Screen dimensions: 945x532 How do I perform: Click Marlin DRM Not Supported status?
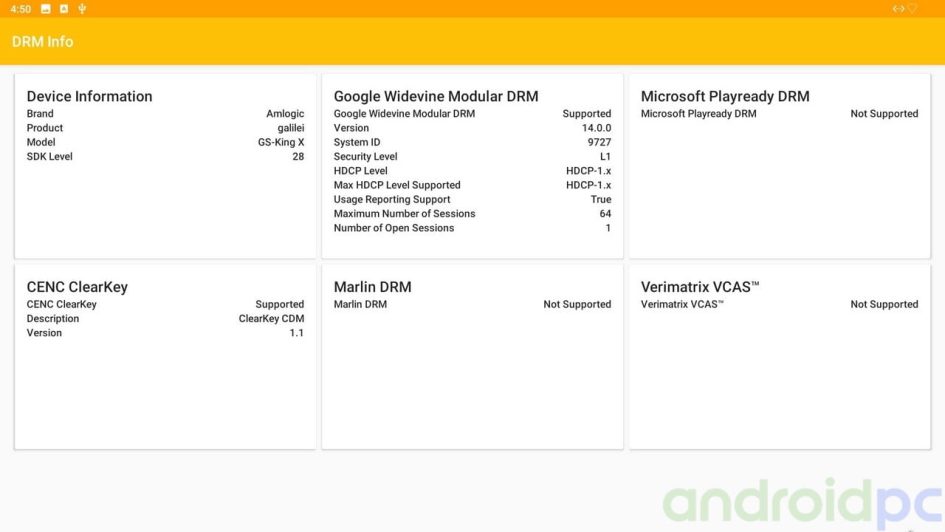(x=577, y=304)
